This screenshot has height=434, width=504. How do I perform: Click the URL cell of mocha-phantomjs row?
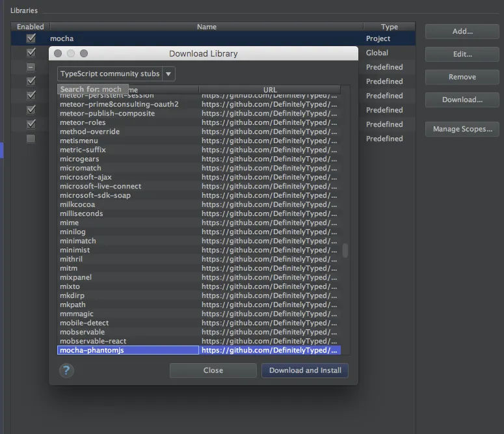point(270,350)
